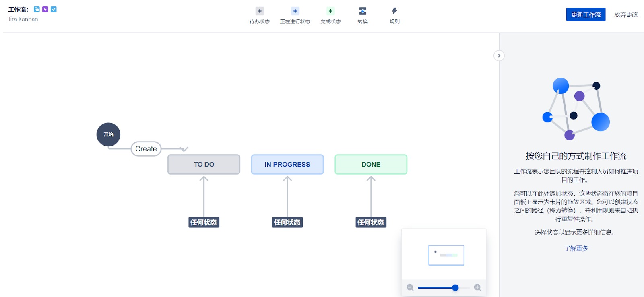Select the DONE status box

point(371,164)
